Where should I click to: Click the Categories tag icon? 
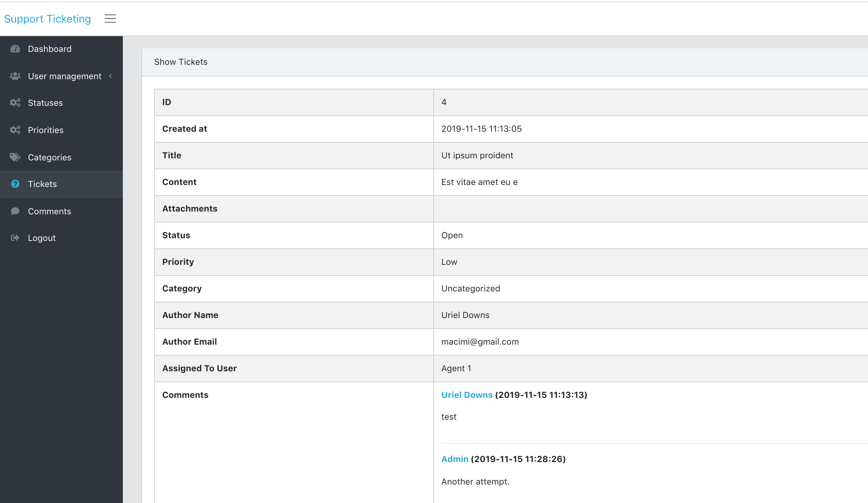16,157
